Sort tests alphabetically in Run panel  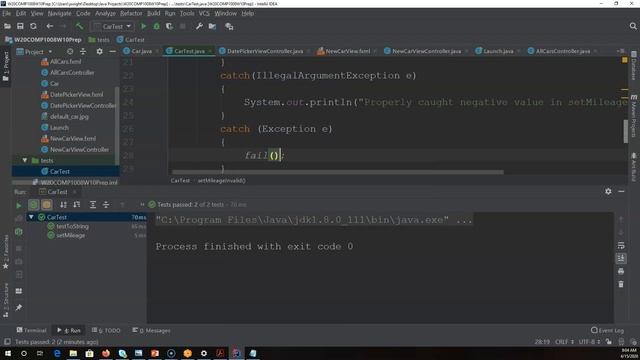(63, 204)
